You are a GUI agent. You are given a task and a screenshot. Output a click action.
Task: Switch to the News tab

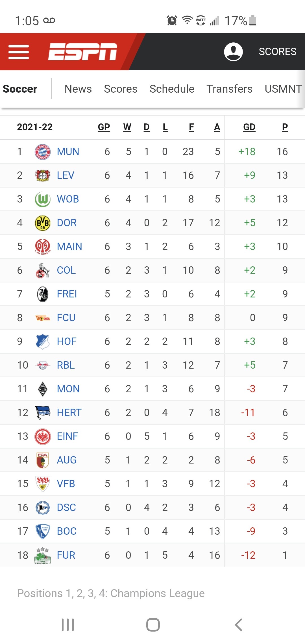point(78,89)
